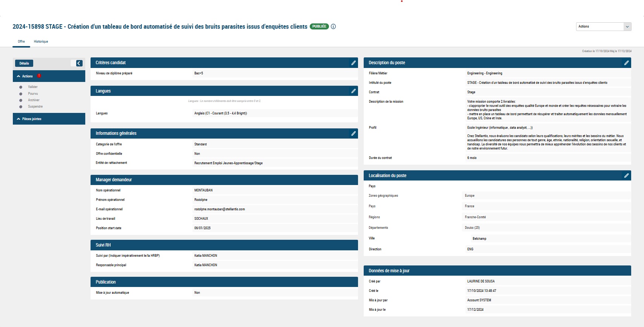Viewport: 644px width, 327px height.
Task: Click the info icon next to PUBLIÉE
Action: [x=334, y=26]
